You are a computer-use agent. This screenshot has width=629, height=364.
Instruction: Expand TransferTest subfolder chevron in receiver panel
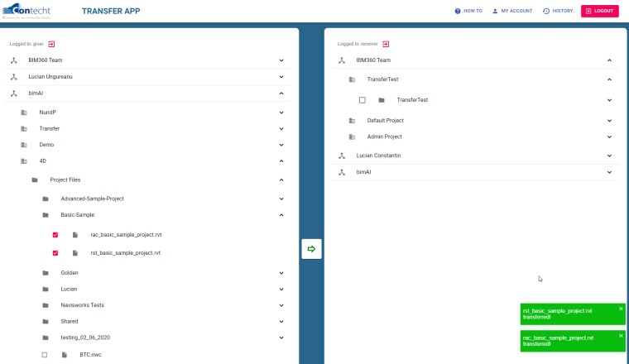609,100
